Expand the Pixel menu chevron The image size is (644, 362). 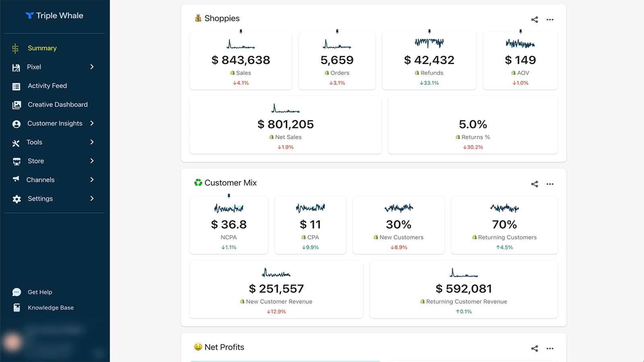pos(92,67)
